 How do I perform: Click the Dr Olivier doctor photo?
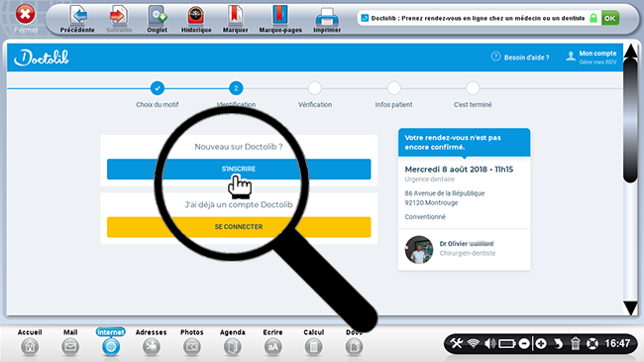pos(418,249)
